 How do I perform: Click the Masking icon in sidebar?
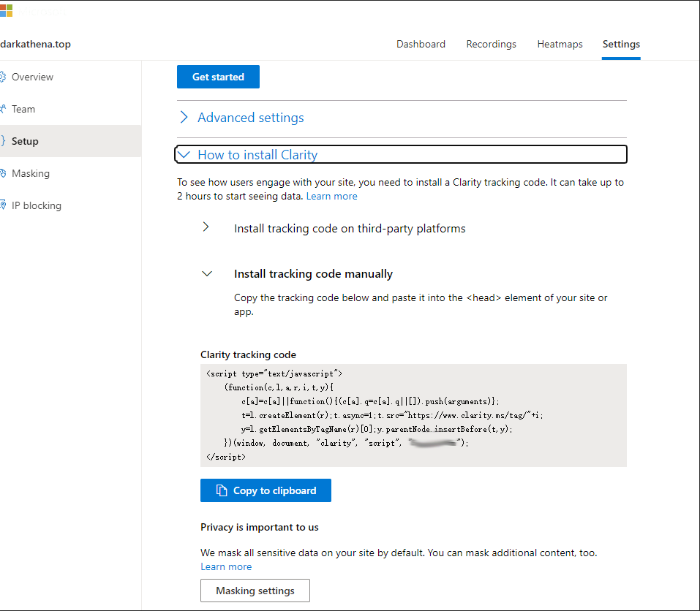point(3,173)
